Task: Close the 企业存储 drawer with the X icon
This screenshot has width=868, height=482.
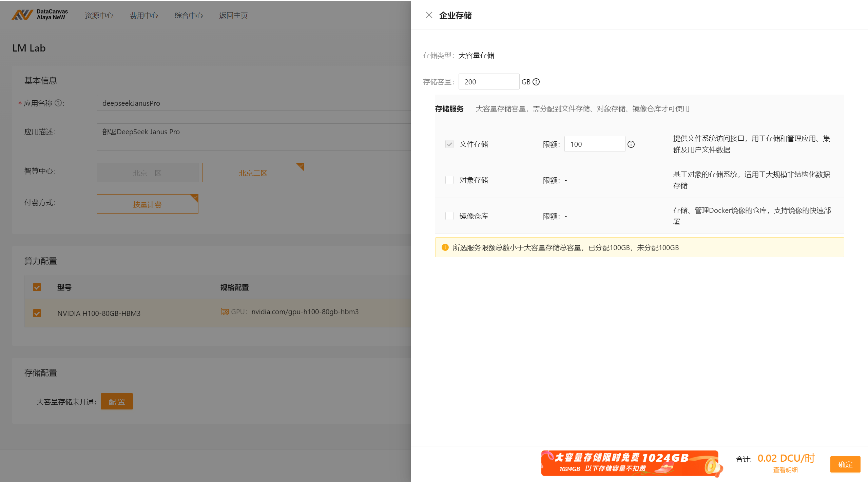Action: pos(429,15)
